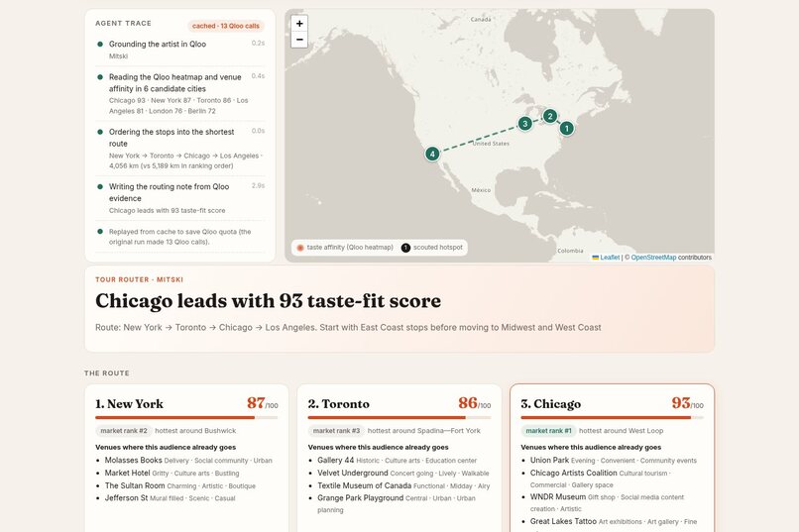Screen dimensions: 799x532
Task: Click 'hottest around Spadina—Fort York' text
Action: click(424, 431)
